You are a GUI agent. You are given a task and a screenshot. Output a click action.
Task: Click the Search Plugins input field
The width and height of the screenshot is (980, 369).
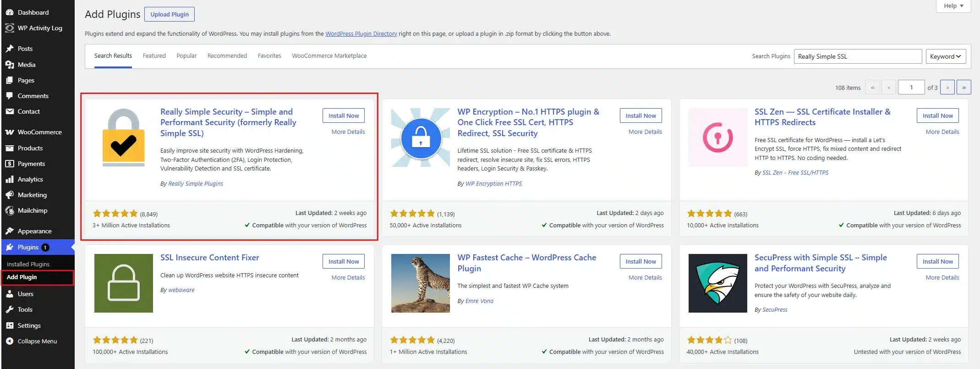tap(858, 56)
